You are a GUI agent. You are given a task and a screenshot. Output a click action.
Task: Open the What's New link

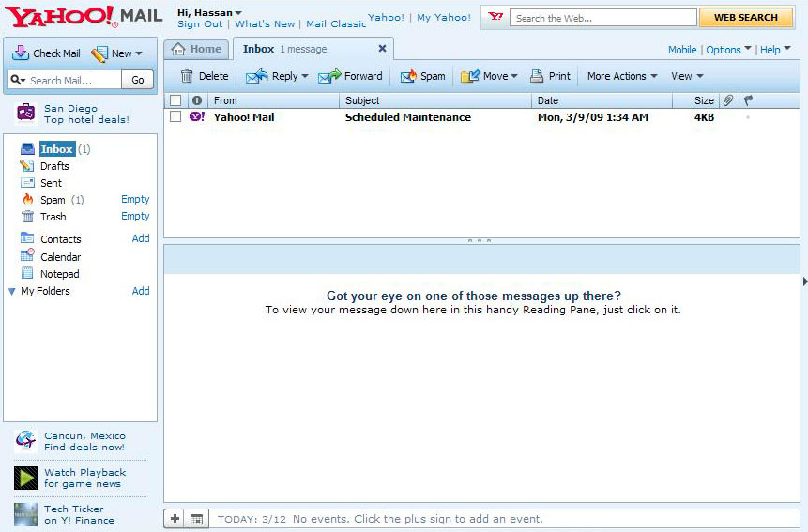265,24
